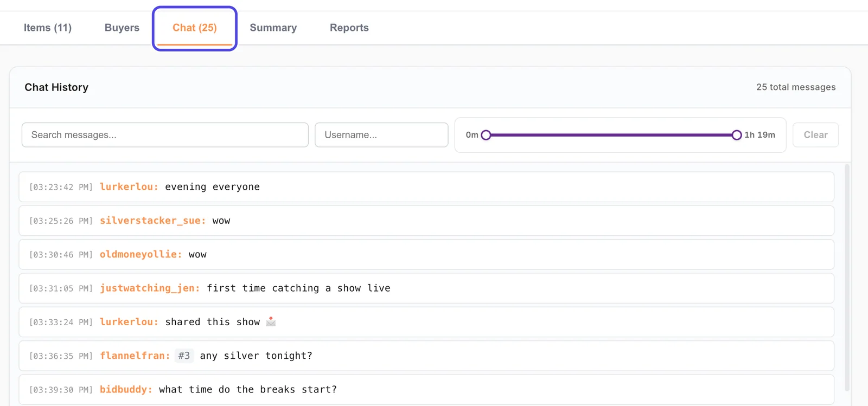Click lurkerlou username in evening everyone message
Image resolution: width=868 pixels, height=406 pixels.
pyautogui.click(x=129, y=187)
